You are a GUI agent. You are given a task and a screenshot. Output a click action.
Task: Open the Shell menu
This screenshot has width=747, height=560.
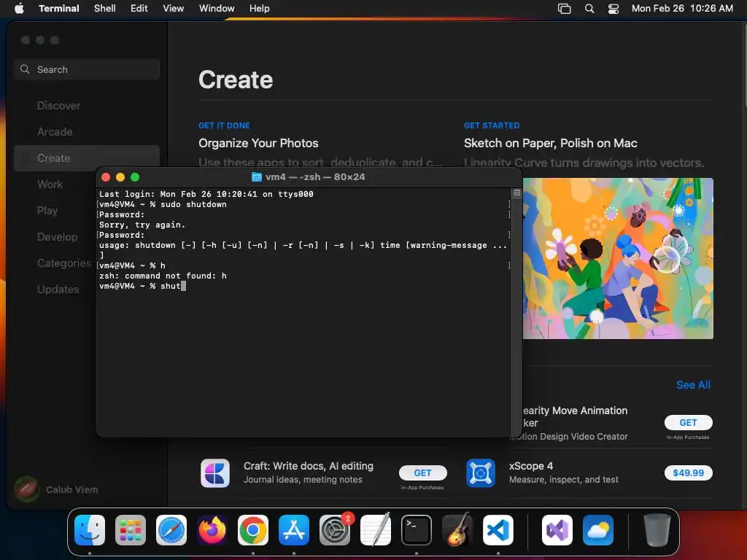[x=105, y=9]
